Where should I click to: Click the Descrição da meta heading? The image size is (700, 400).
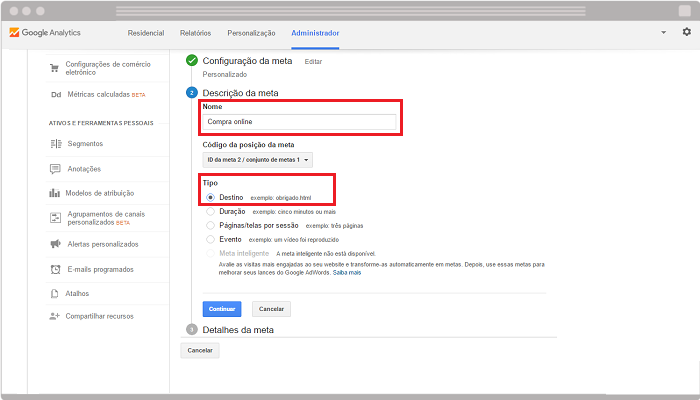pos(240,93)
